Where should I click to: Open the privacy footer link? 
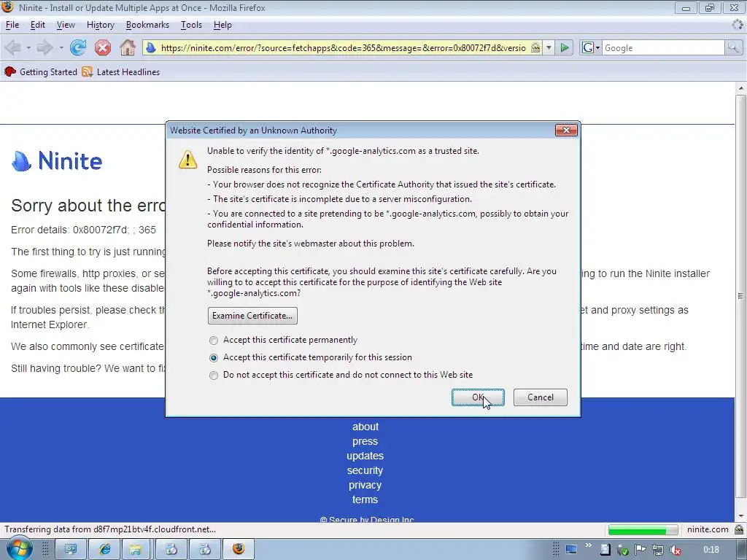(365, 485)
